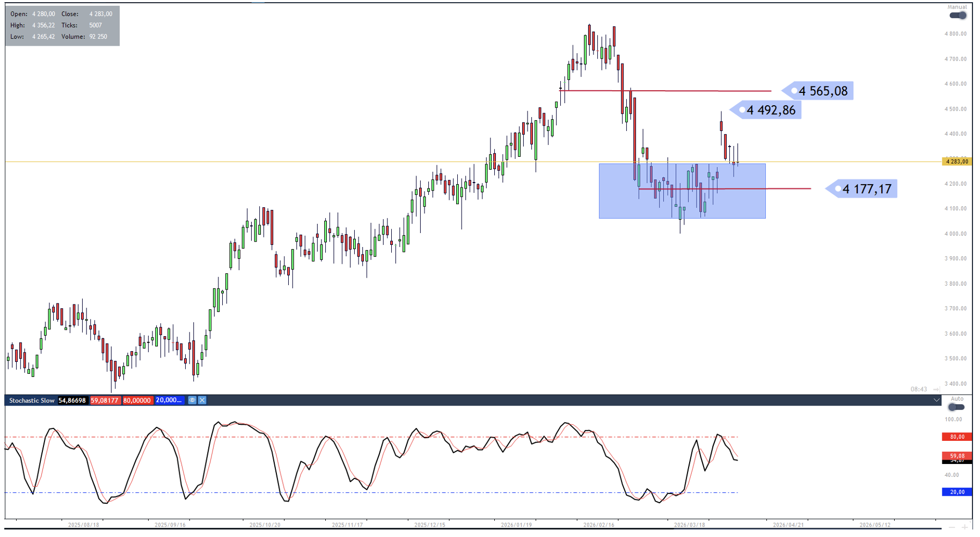
Task: Select the 4 177,17 price label
Action: pyautogui.click(x=866, y=189)
